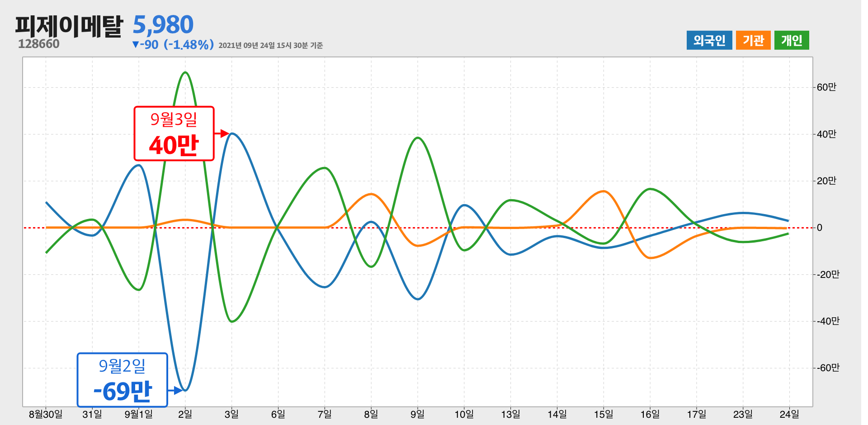The height and width of the screenshot is (425, 868).
Task: Click the green line's peak on 2일
Action: (185, 72)
